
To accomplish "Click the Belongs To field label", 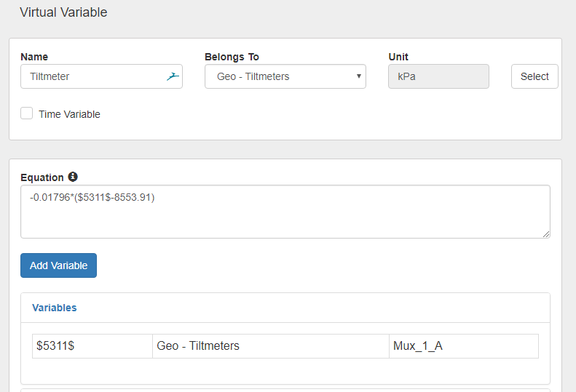I will pos(232,57).
